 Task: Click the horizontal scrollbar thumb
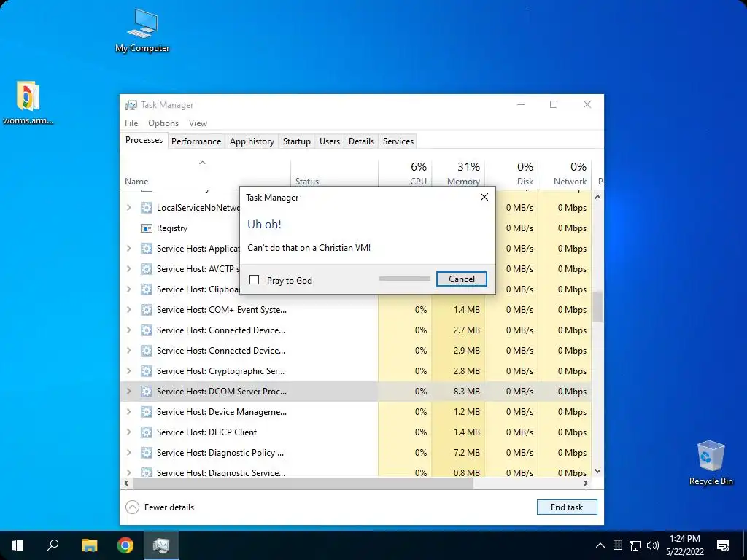[x=303, y=483]
